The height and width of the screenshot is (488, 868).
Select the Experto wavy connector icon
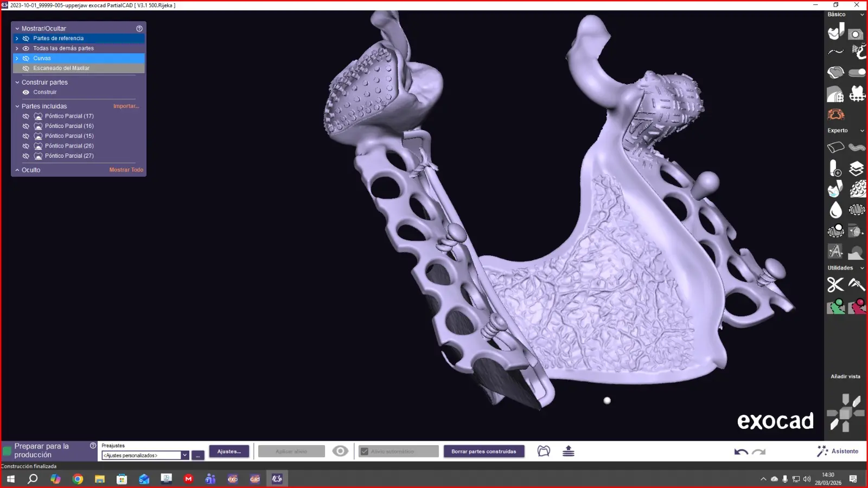[x=857, y=147]
